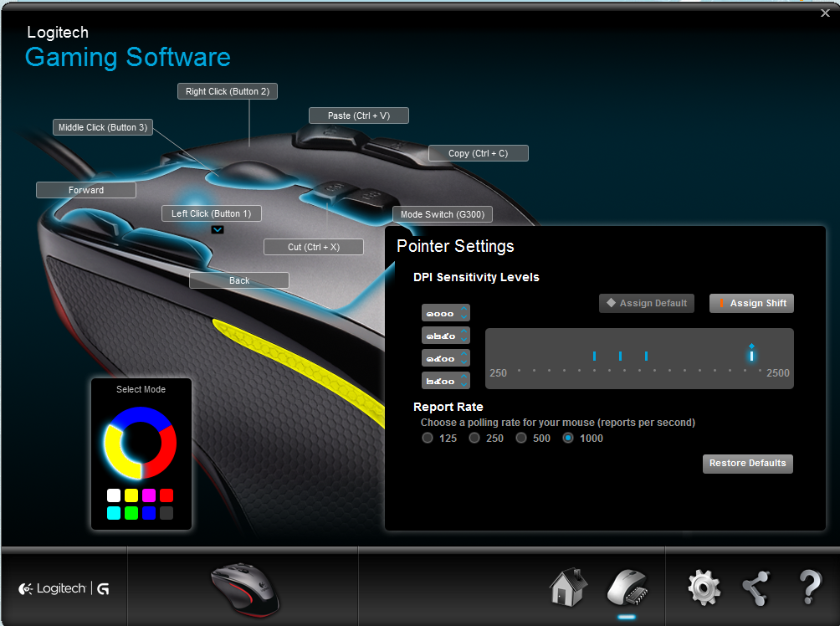The width and height of the screenshot is (840, 626).
Task: Click the Forward button label
Action: point(85,190)
